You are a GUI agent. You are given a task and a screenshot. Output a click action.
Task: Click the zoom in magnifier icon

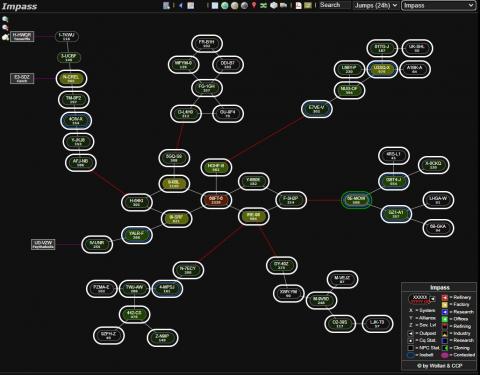[x=5, y=19]
